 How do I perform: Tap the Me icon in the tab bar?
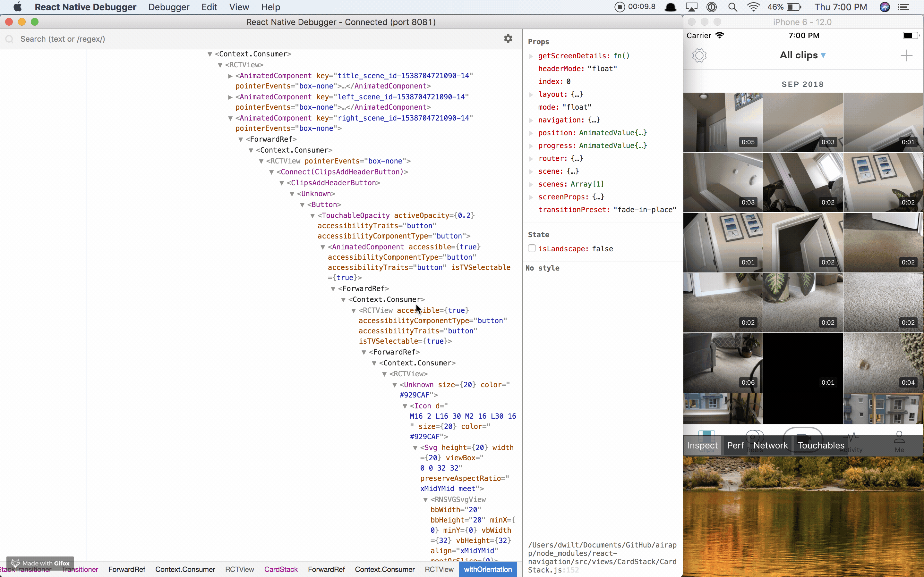[899, 439]
